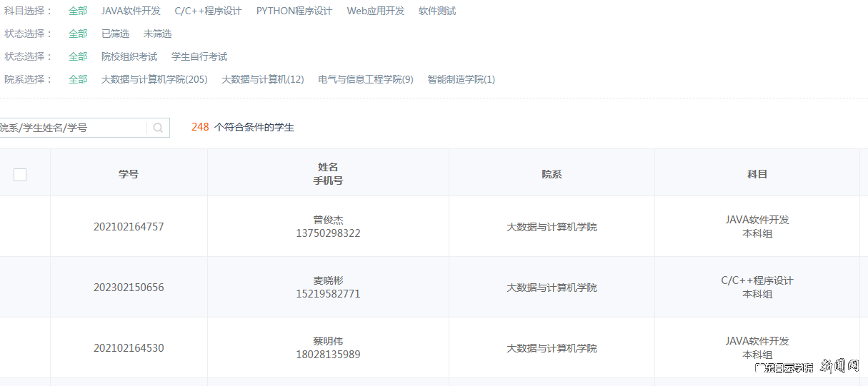This screenshot has height=386, width=868.
Task: Filter by 院校组织考试 exam type
Action: coord(129,56)
